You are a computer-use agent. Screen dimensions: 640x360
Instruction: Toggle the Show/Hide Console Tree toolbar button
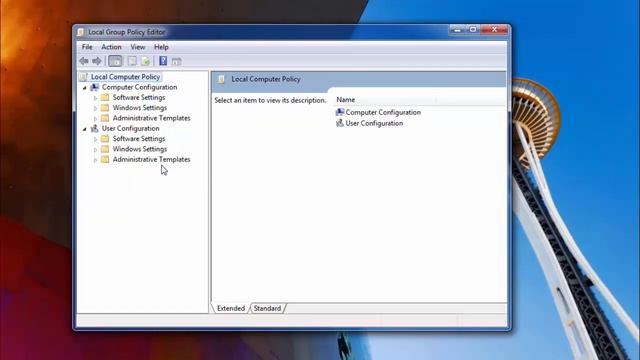pyautogui.click(x=115, y=61)
